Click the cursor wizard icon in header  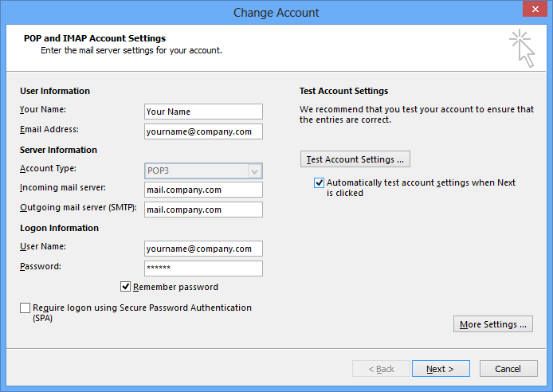pos(522,49)
